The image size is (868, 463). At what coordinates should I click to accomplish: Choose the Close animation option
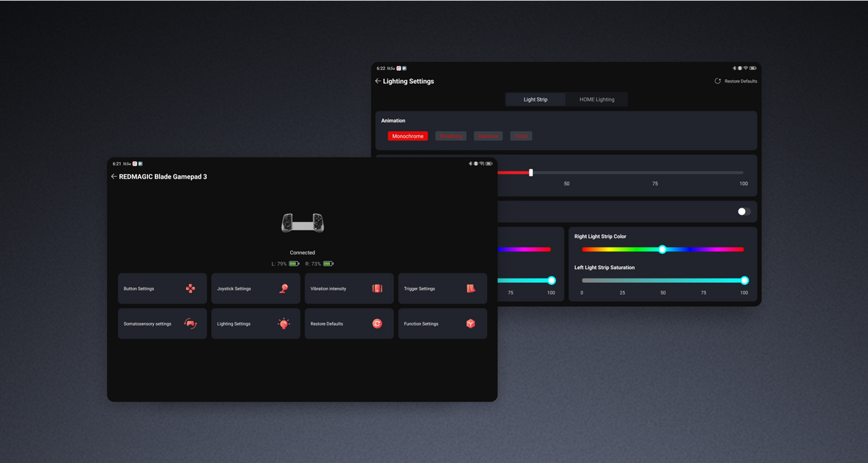pos(521,136)
